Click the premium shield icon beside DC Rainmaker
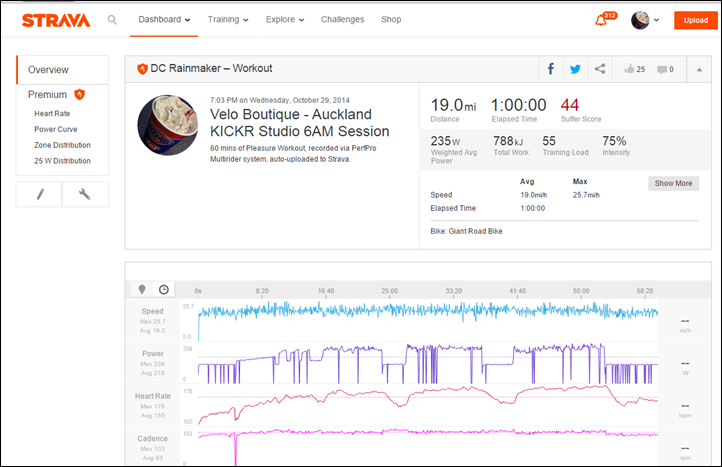Viewport: 722px width, 467px height. [x=142, y=69]
